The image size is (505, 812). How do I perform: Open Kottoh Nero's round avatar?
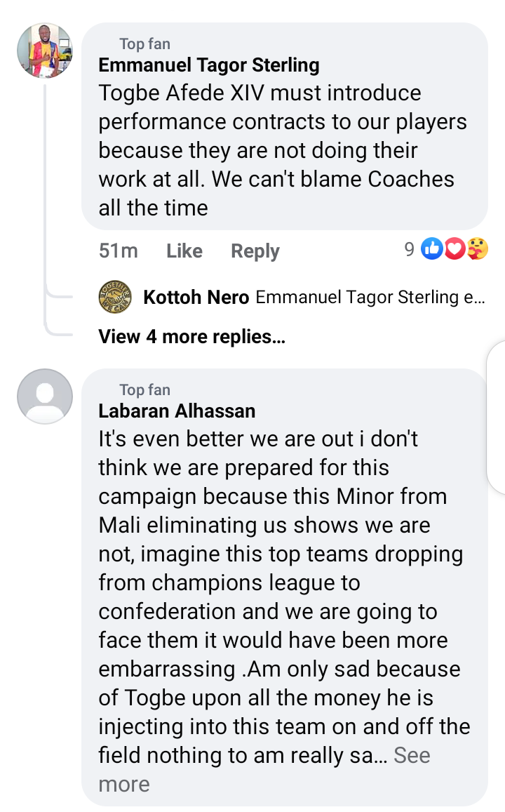(115, 297)
